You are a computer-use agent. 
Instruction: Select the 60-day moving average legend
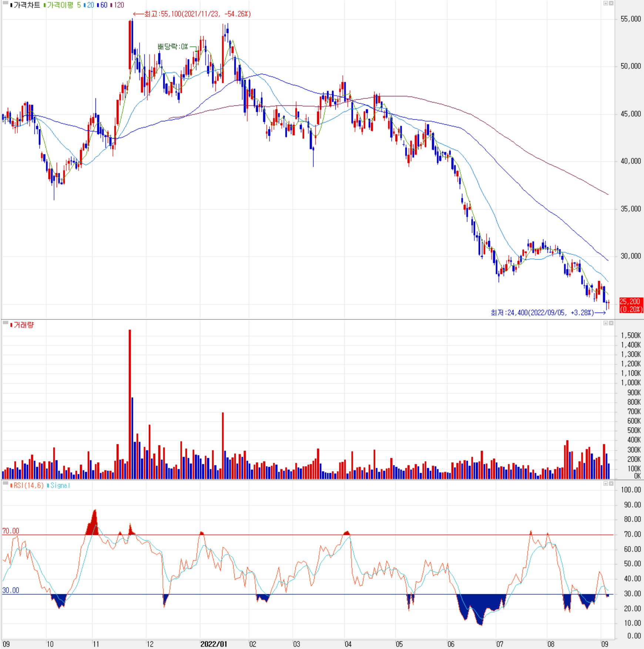click(x=103, y=5)
